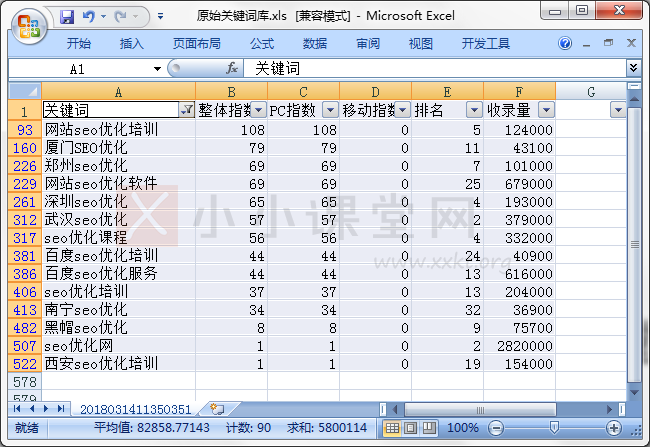Open the PC指数 filter dropdown
650x447 pixels.
(x=330, y=110)
